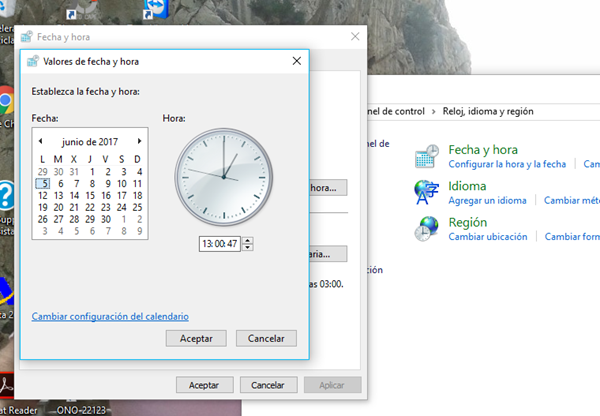Open the TeamViewer desktop shortcut
Image resolution: width=600 pixels, height=416 pixels.
[x=156, y=9]
